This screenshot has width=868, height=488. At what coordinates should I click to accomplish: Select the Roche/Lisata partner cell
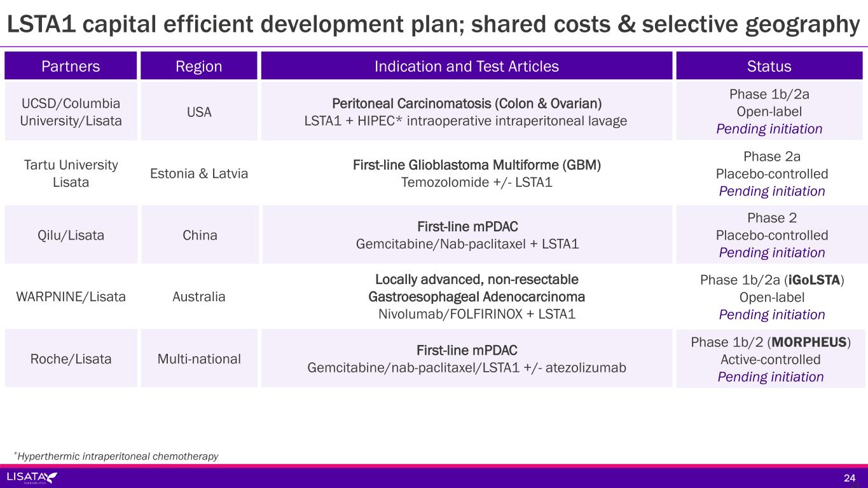click(71, 359)
